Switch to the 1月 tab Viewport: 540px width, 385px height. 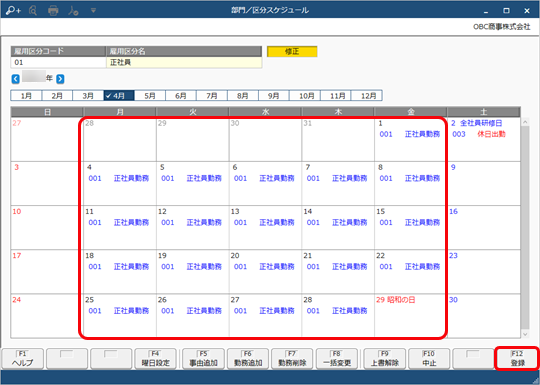[x=26, y=95]
